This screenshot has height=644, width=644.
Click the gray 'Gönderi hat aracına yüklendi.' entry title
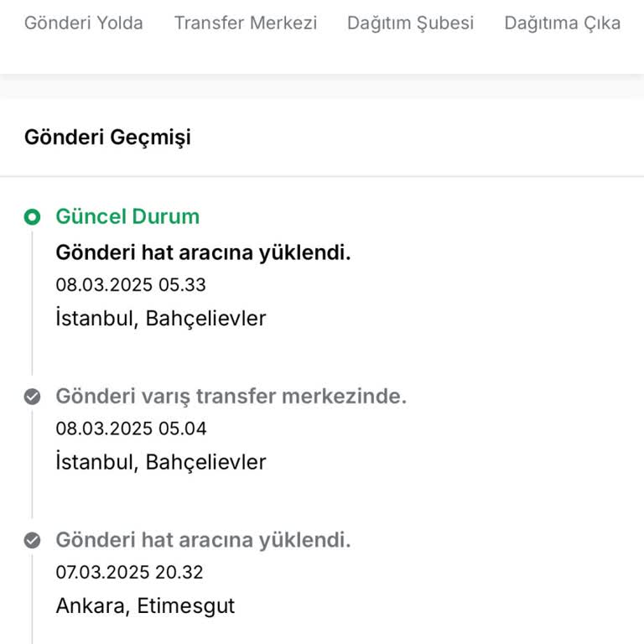point(203,540)
